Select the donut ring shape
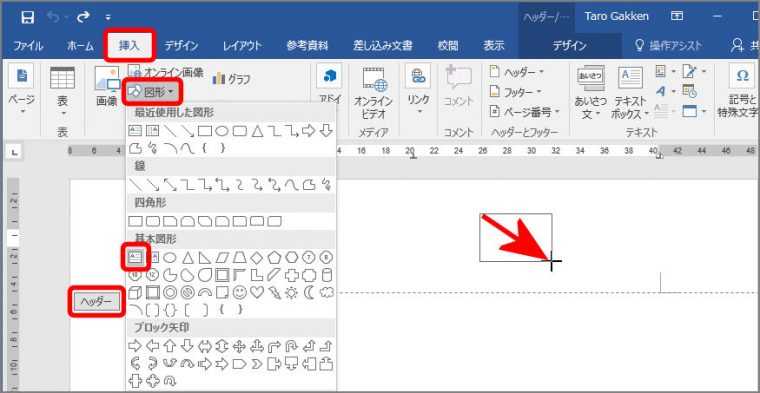760x393 pixels. pyautogui.click(x=170, y=292)
